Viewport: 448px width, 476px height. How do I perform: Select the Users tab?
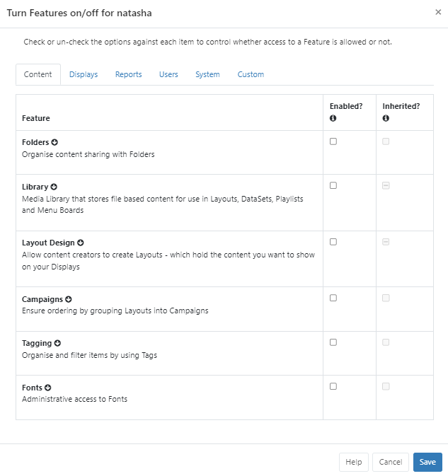168,74
